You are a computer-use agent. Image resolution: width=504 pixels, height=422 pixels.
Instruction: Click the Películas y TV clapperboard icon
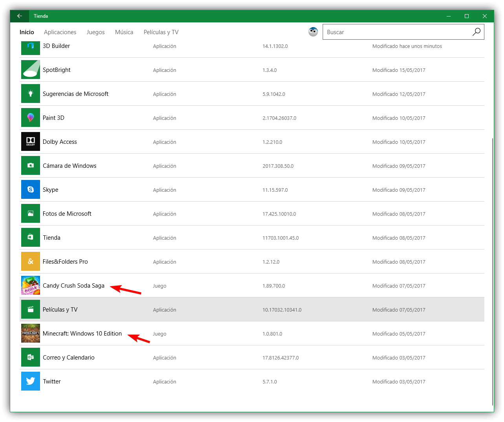pos(31,309)
